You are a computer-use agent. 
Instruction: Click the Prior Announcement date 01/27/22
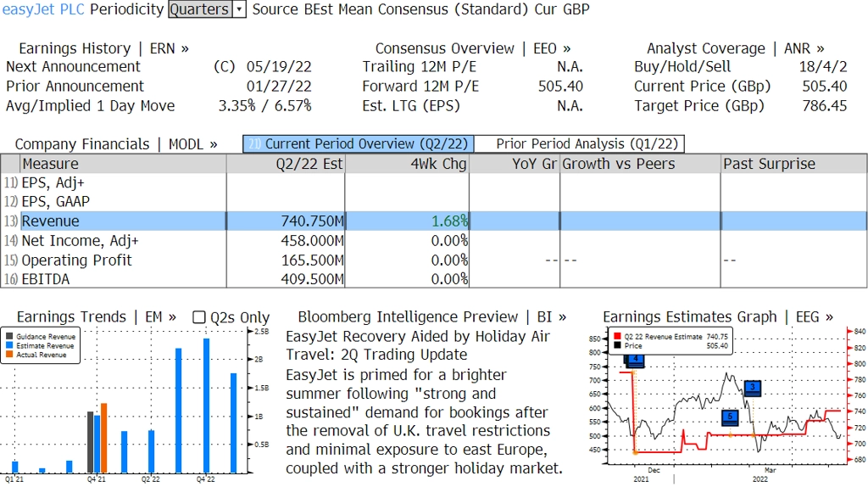279,87
